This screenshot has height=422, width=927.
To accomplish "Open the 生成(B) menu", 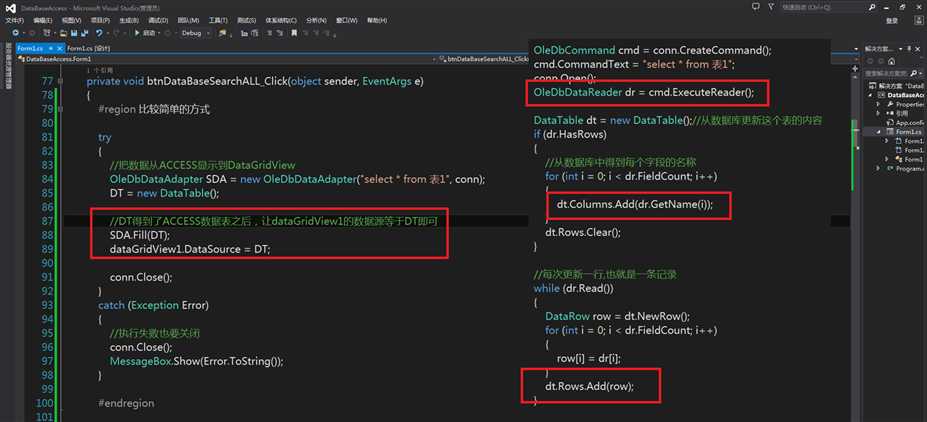I will 129,20.
